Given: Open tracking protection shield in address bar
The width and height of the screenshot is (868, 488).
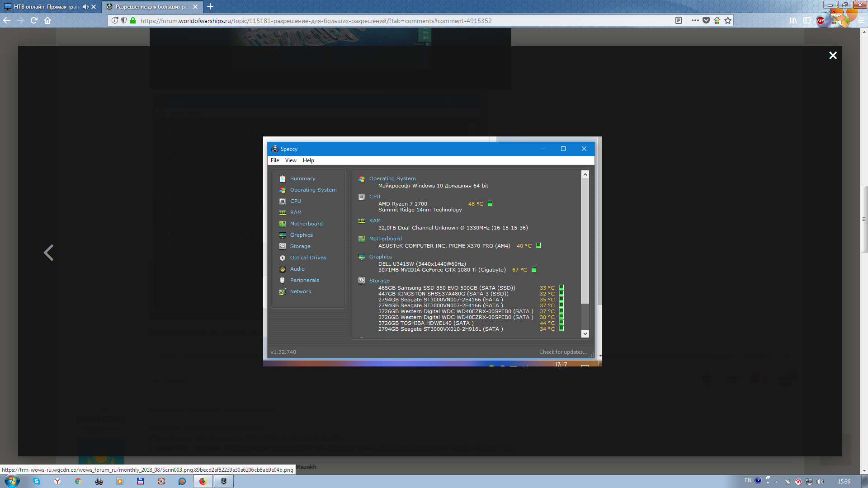Looking at the screenshot, I should 124,20.
